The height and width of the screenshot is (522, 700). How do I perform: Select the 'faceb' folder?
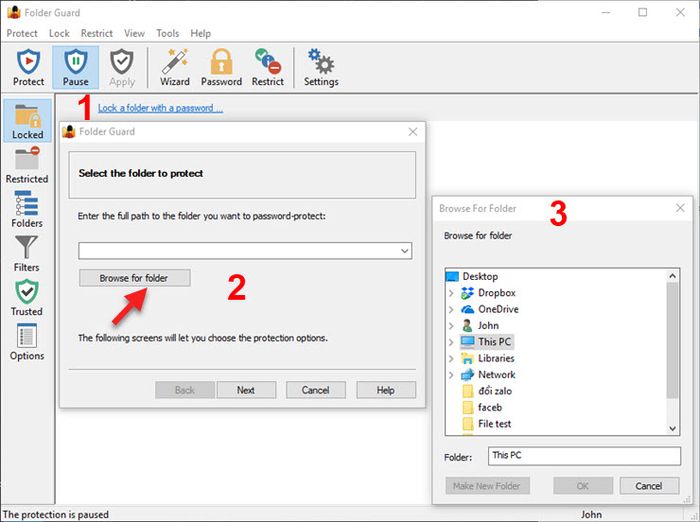(482, 407)
